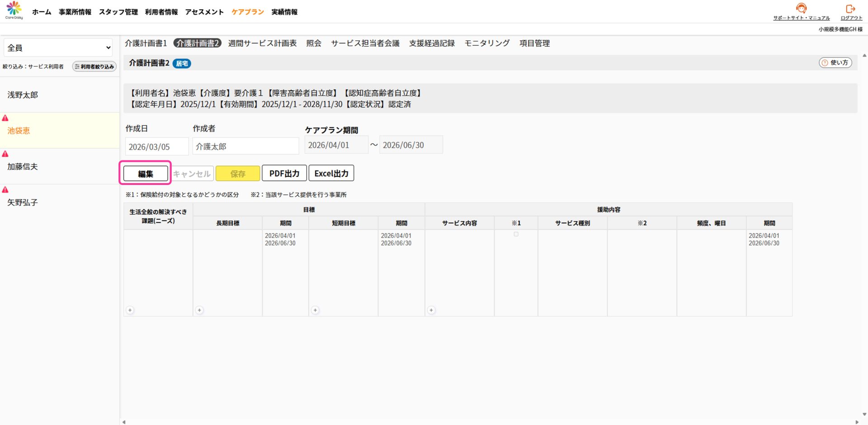868x425 pixels.
Task: Click the red warning icon above 矢野弘子
Action: (5, 190)
